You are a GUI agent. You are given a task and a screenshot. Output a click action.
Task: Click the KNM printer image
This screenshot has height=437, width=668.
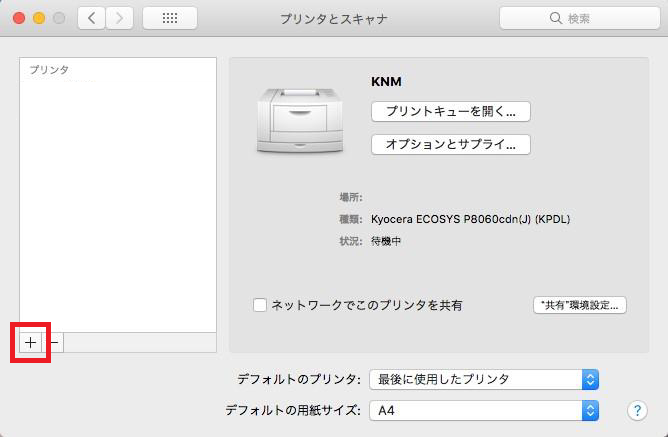click(x=297, y=118)
